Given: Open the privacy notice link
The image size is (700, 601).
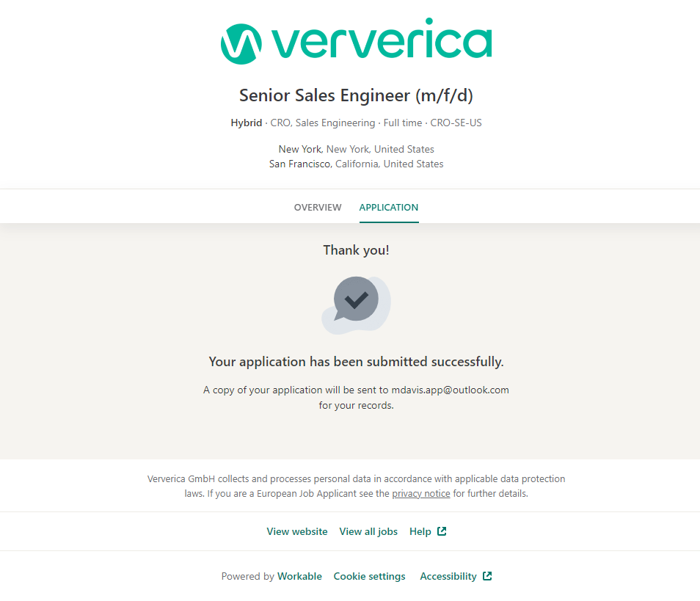Looking at the screenshot, I should point(421,493).
